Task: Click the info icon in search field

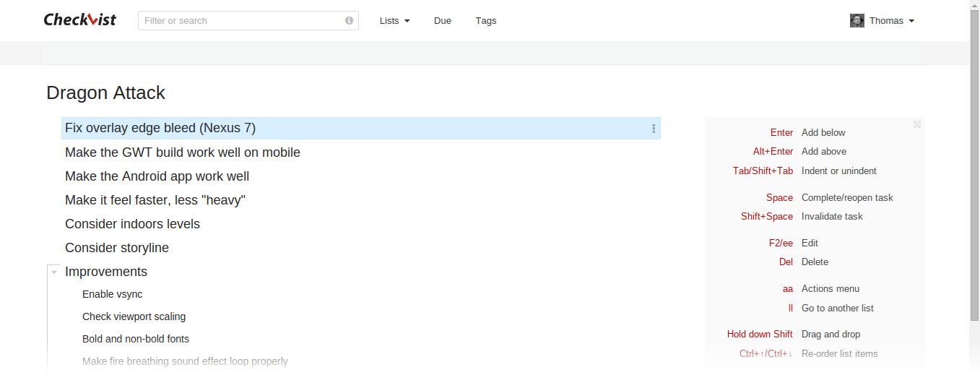Action: pos(350,21)
